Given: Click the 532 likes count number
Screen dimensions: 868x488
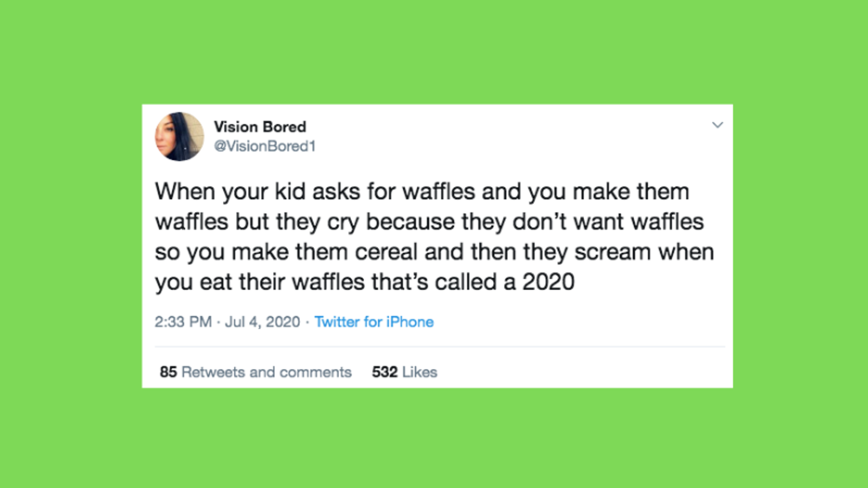Looking at the screenshot, I should pyautogui.click(x=384, y=372).
